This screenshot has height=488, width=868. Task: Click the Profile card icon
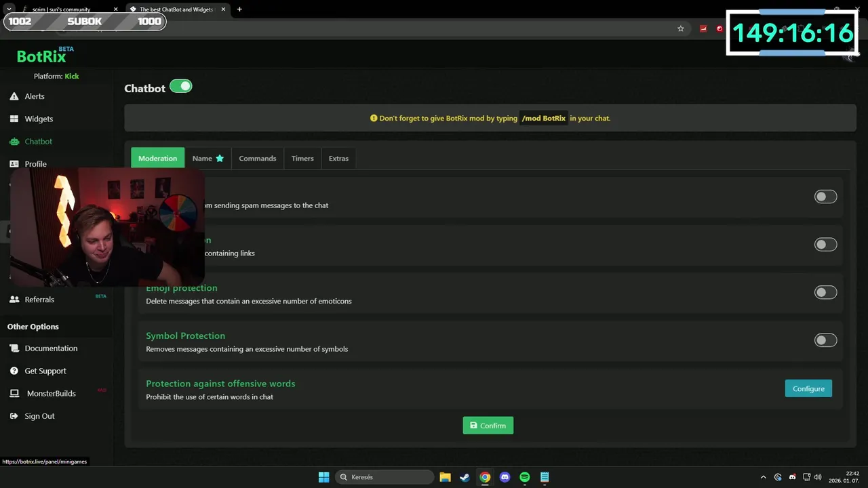14,164
